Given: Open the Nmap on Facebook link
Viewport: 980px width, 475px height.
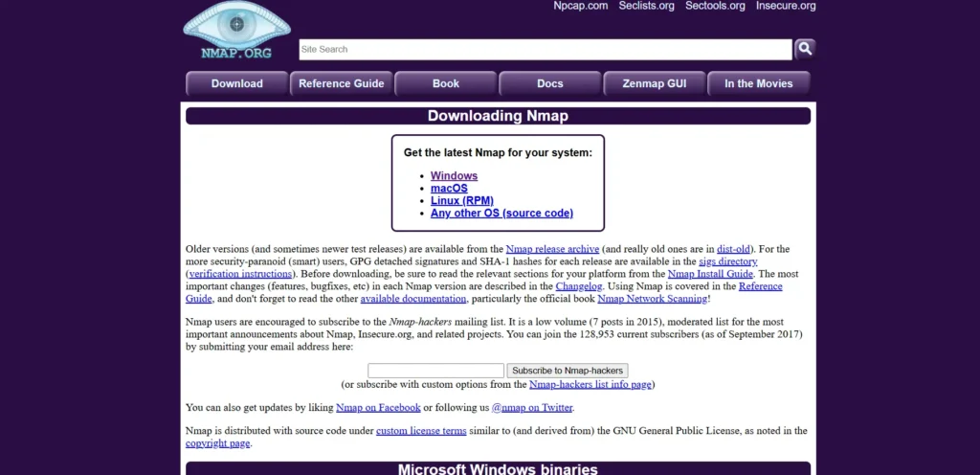Looking at the screenshot, I should point(378,408).
